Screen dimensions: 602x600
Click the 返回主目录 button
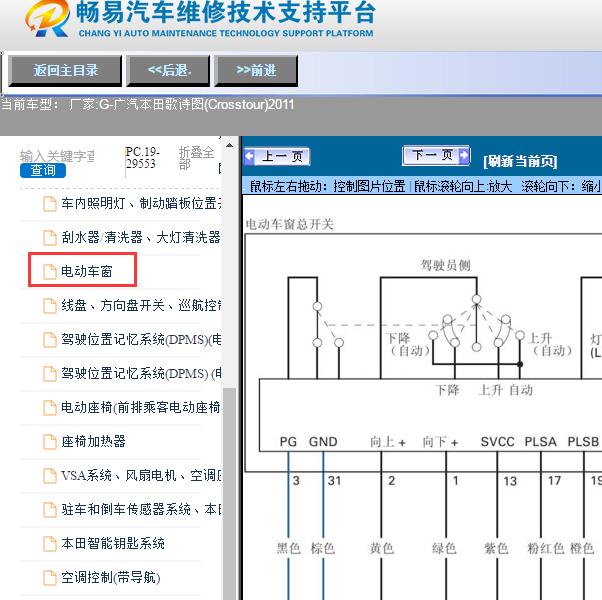point(65,71)
